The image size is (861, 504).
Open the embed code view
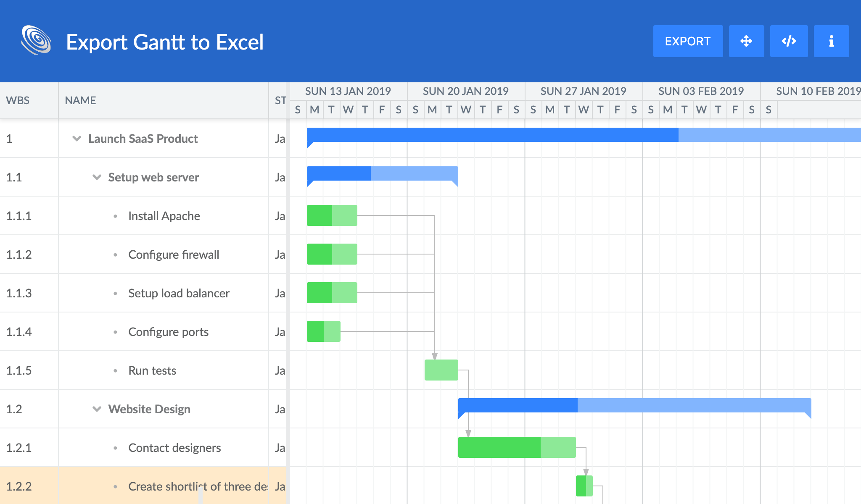[789, 41]
